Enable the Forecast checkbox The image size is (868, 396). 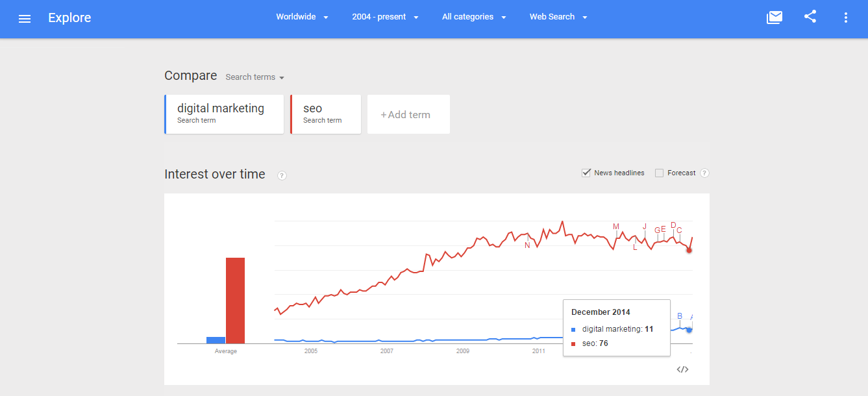tap(659, 173)
